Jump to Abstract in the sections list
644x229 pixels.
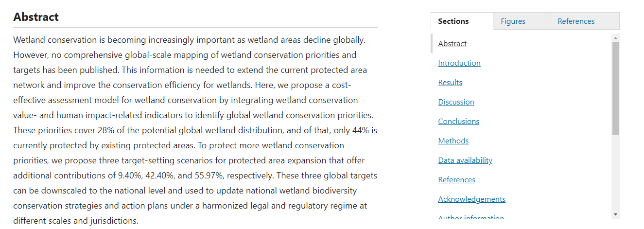tap(452, 44)
